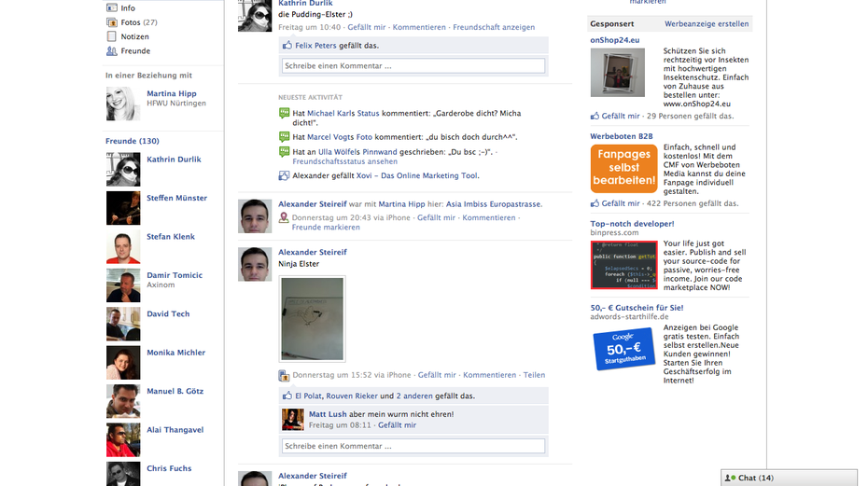This screenshot has height=486, width=868.
Task: Like Matt Lush's comment
Action: (x=397, y=425)
